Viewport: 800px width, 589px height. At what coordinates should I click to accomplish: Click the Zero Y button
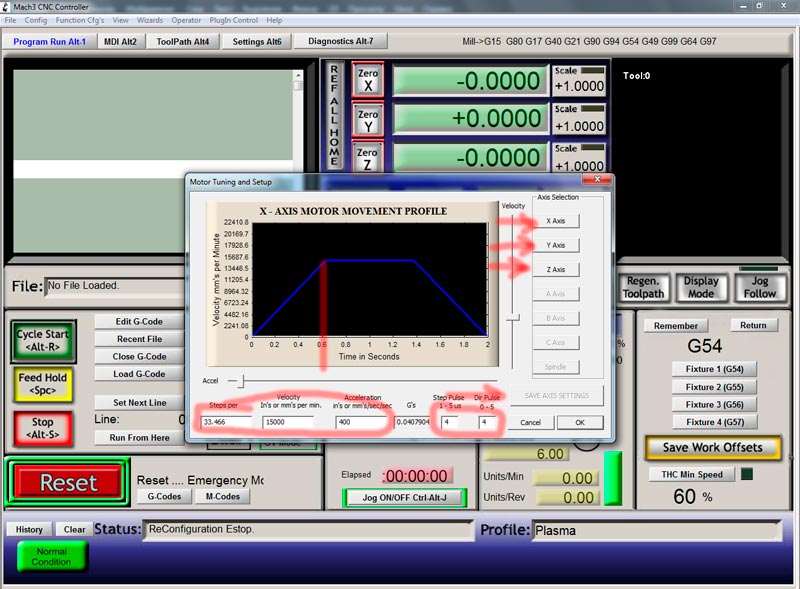[368, 120]
